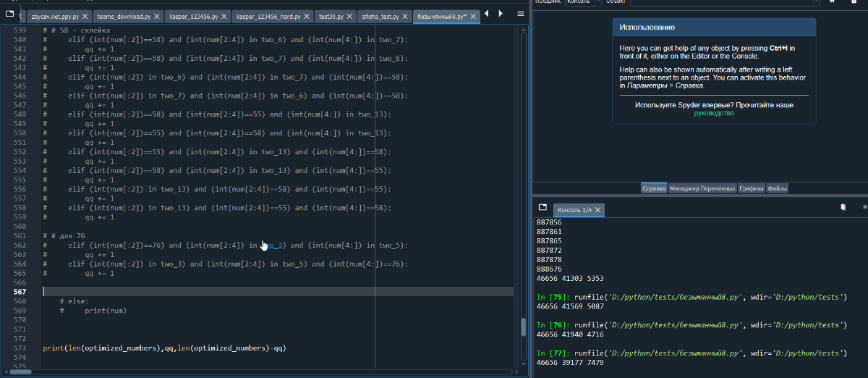The image size is (868, 378).
Task: Close the test30.py editor tab
Action: 351,16
